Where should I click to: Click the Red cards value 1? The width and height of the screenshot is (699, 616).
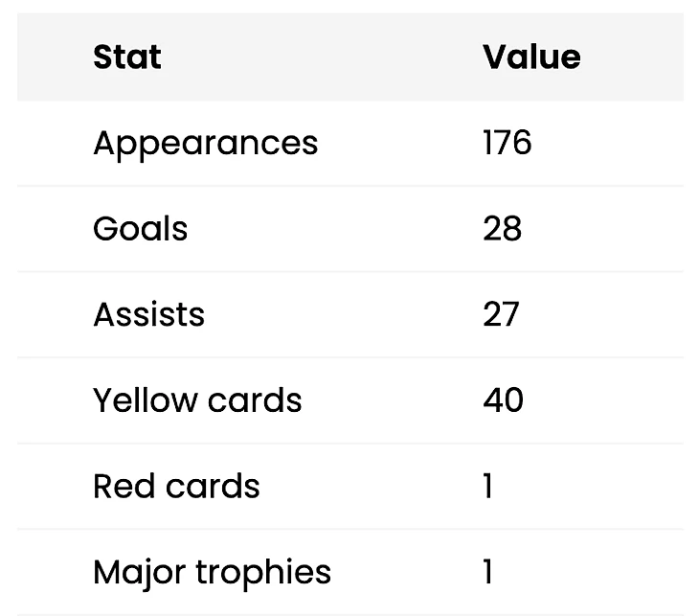pyautogui.click(x=488, y=486)
